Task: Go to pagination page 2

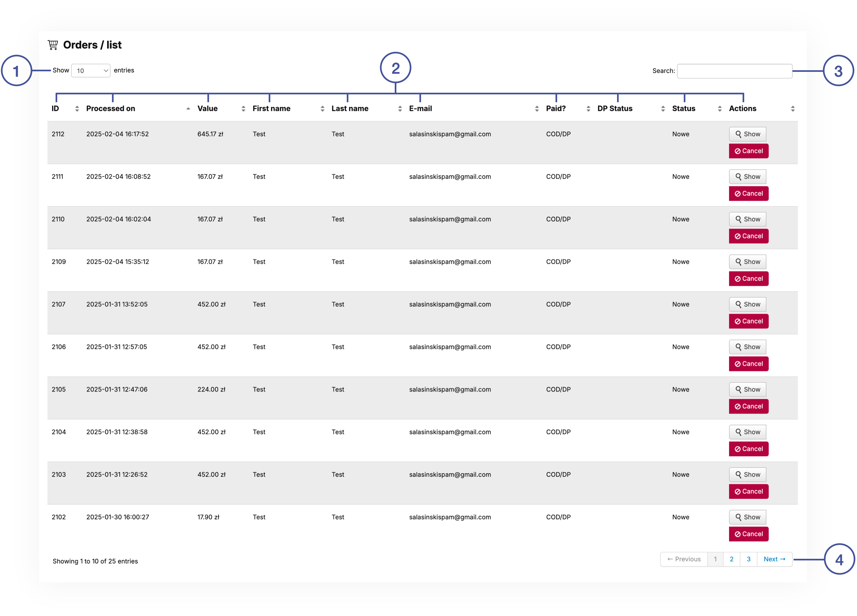Action: click(731, 559)
